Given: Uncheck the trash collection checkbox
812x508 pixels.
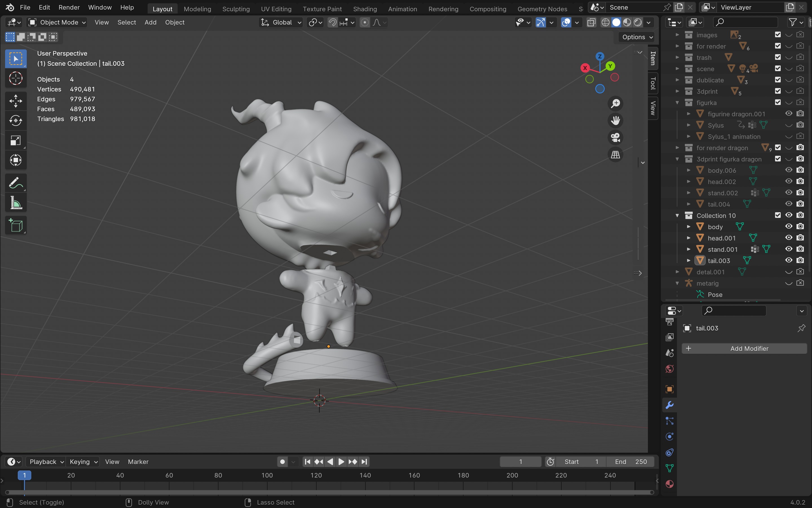Looking at the screenshot, I should tap(778, 57).
